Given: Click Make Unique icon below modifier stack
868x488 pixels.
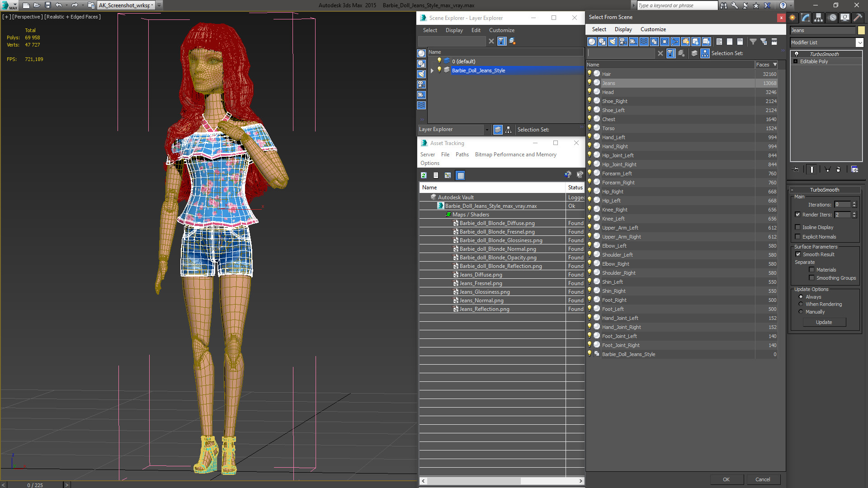Looking at the screenshot, I should click(x=827, y=169).
